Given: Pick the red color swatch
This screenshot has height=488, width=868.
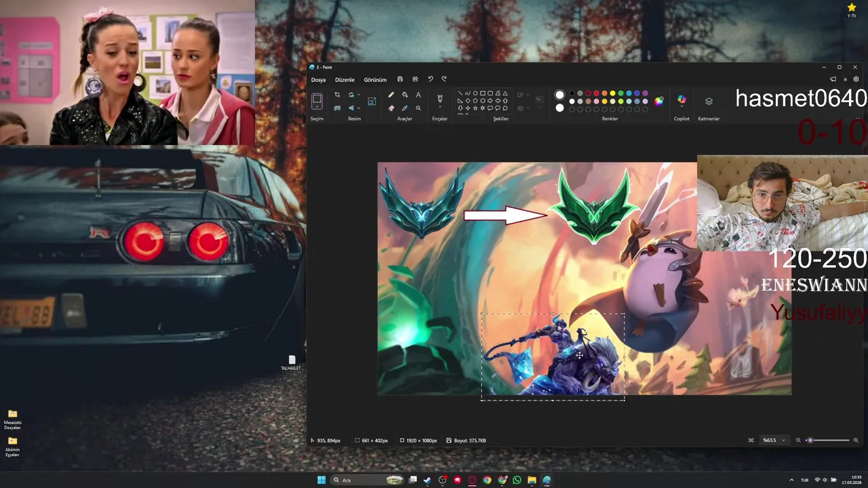Looking at the screenshot, I should [596, 93].
